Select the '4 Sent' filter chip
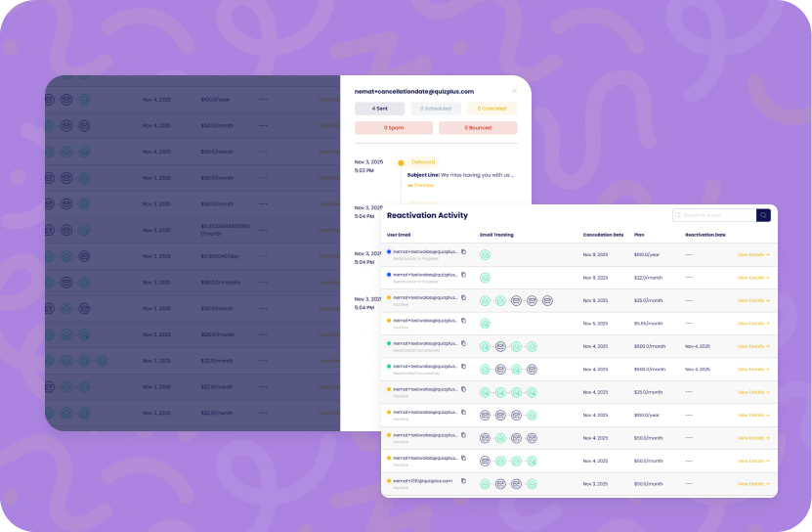This screenshot has height=532, width=812. tap(379, 109)
